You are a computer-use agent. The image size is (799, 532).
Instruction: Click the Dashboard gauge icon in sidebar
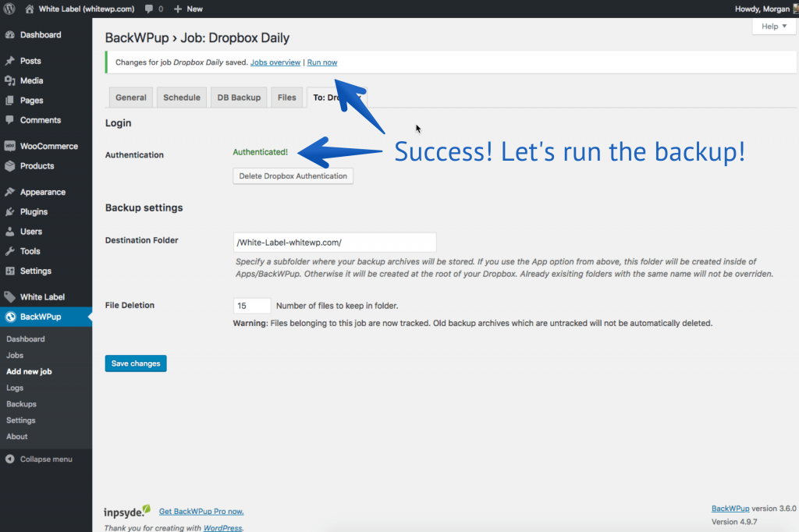click(9, 34)
